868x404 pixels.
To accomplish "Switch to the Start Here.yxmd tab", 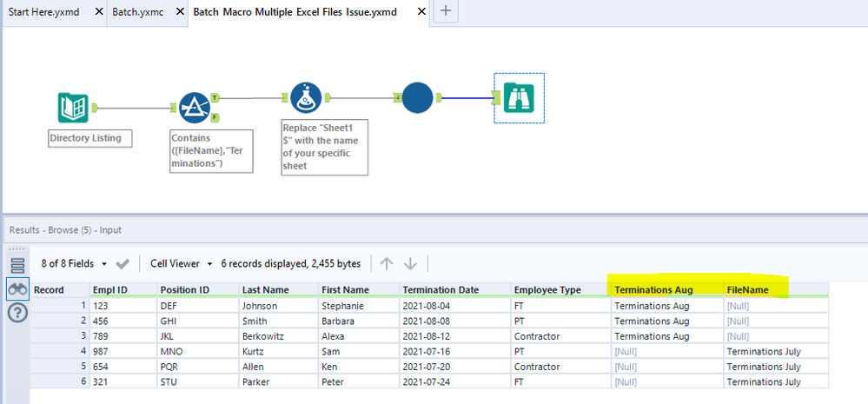I will coord(43,11).
